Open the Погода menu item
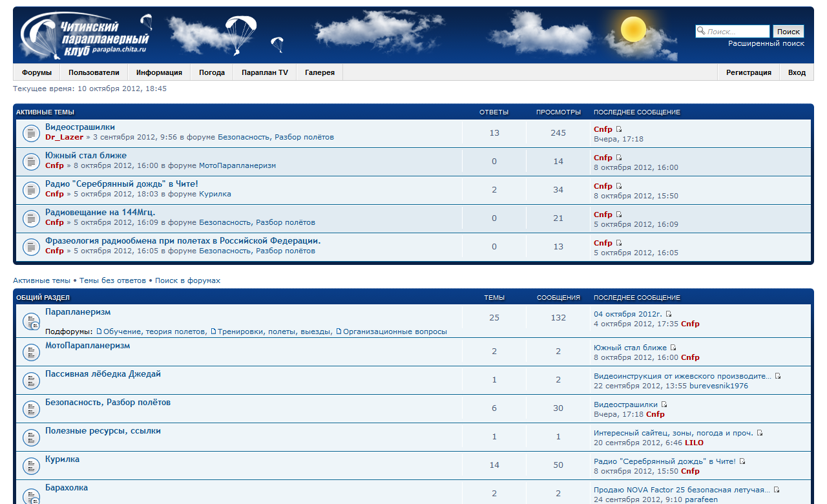 (x=212, y=72)
